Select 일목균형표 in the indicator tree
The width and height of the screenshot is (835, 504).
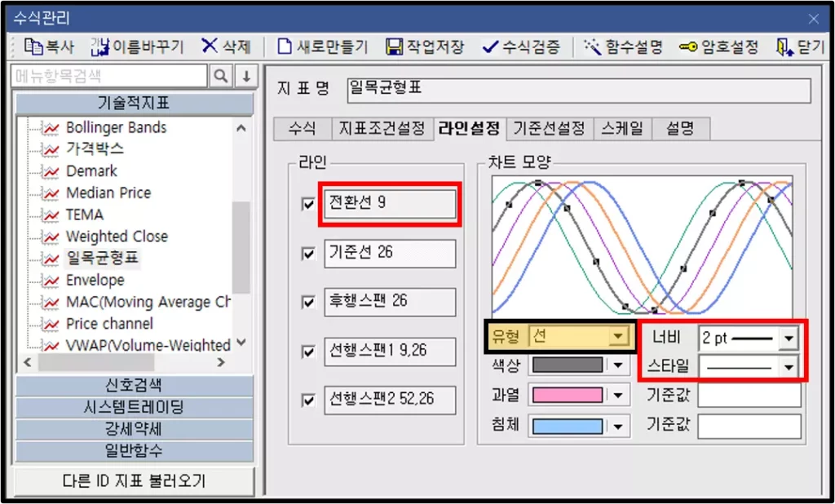pyautogui.click(x=102, y=259)
